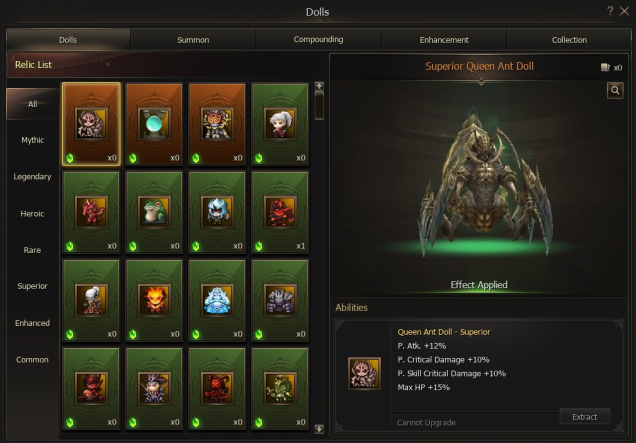Select the white-haired girl doll card

pyautogui.click(x=280, y=124)
